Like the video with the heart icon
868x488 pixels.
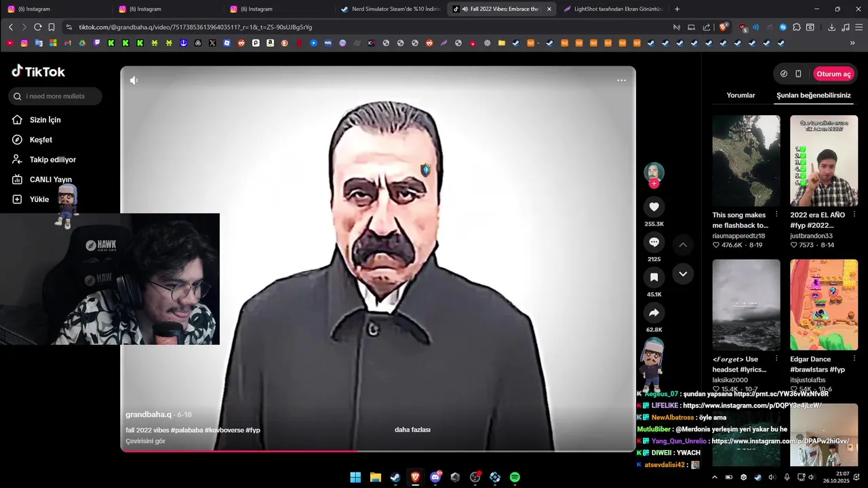coord(654,207)
